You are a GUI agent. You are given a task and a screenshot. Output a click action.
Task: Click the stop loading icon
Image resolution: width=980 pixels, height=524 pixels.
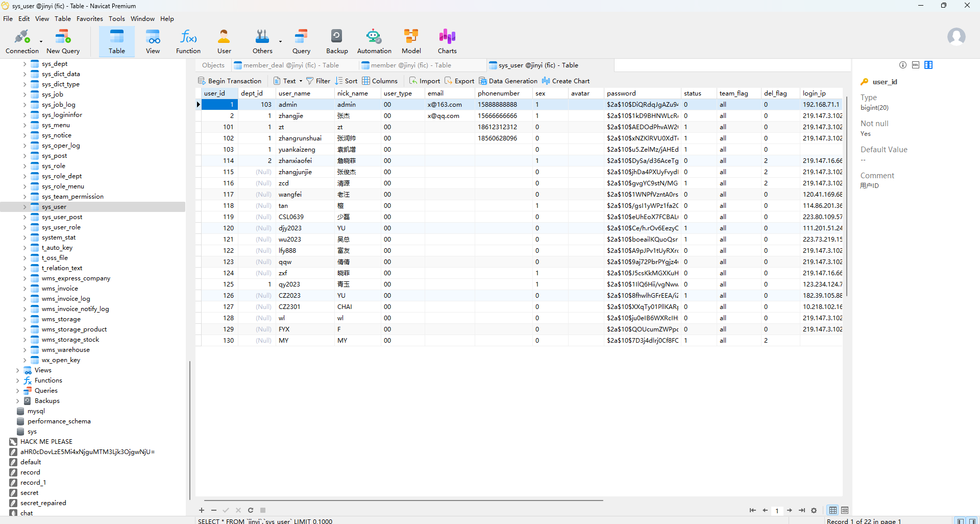pos(263,510)
